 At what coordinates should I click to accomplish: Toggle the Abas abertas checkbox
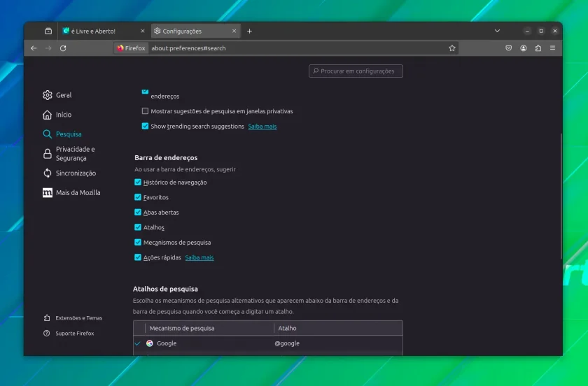click(138, 212)
